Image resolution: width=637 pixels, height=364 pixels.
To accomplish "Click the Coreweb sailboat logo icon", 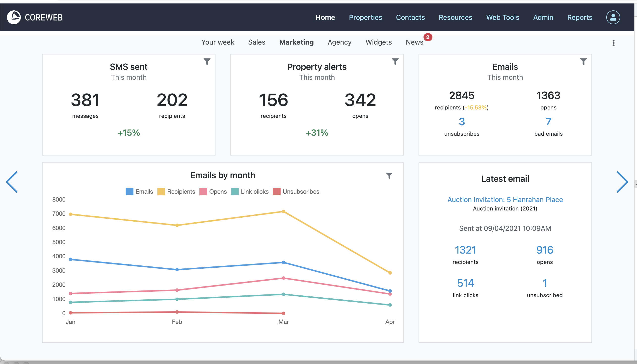I will (14, 17).
